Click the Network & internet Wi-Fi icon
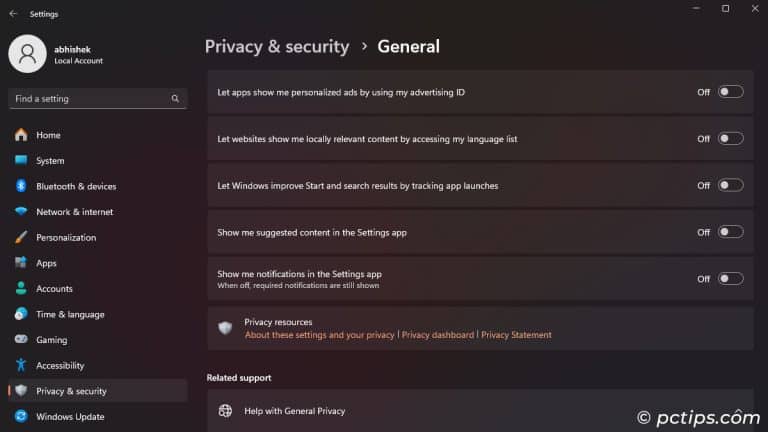768x432 pixels. pos(21,212)
